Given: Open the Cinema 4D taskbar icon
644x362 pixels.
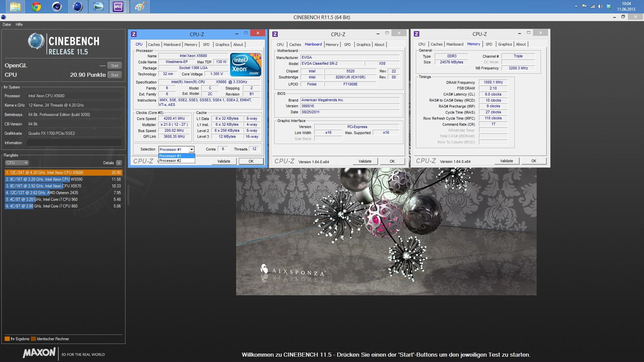Looking at the screenshot, I should coord(57,7).
